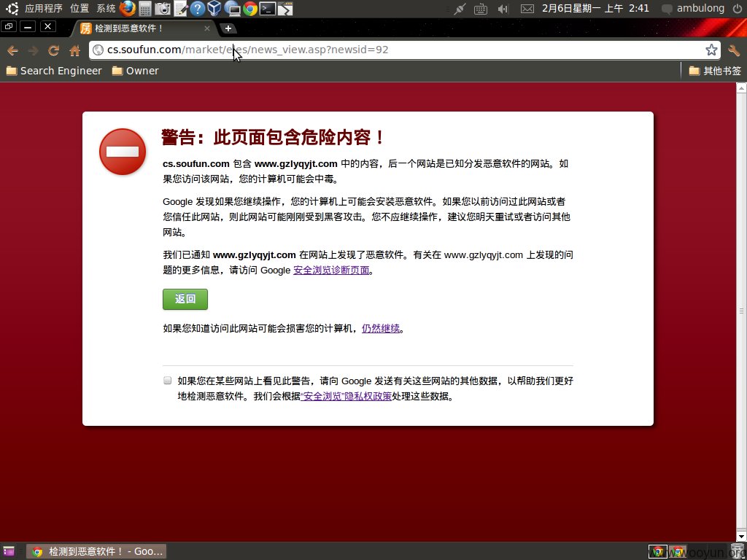Open the keyboard input method indicator
This screenshot has width=747, height=560.
[x=481, y=9]
